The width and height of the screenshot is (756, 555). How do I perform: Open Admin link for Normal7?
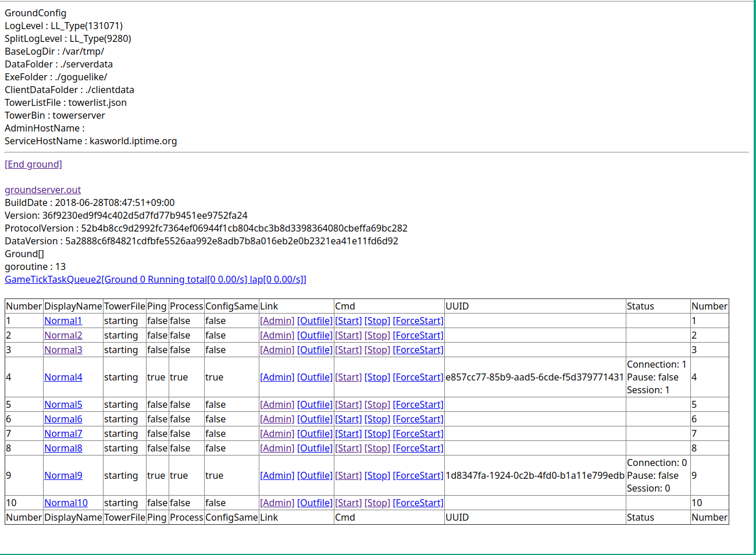(277, 433)
